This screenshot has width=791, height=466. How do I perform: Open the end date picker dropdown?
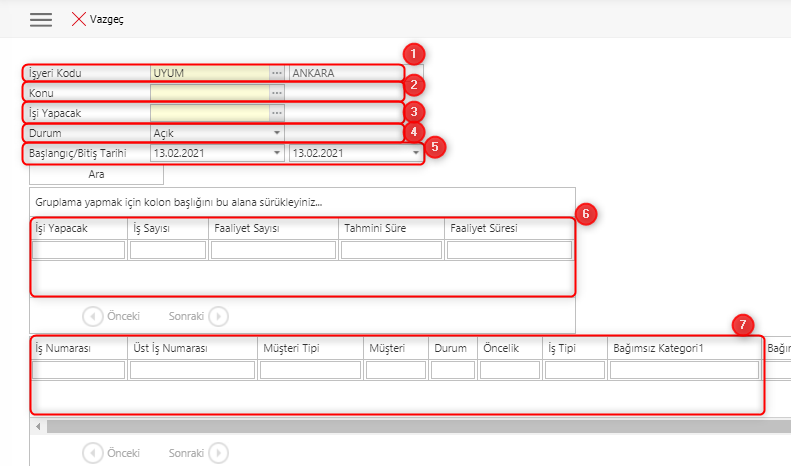415,153
